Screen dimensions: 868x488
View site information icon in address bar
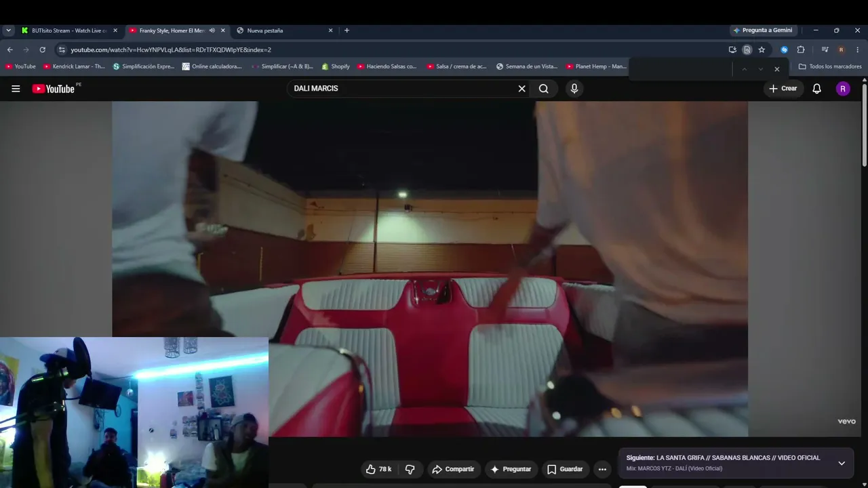62,49
